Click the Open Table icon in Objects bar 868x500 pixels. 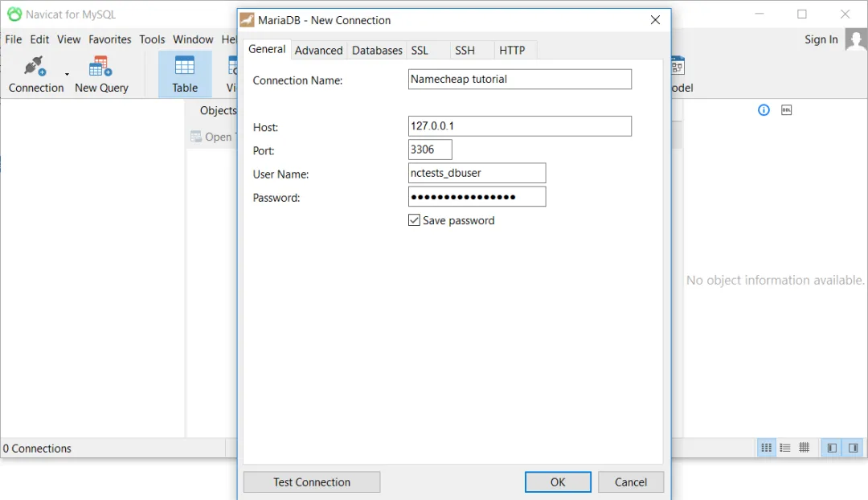(196, 137)
